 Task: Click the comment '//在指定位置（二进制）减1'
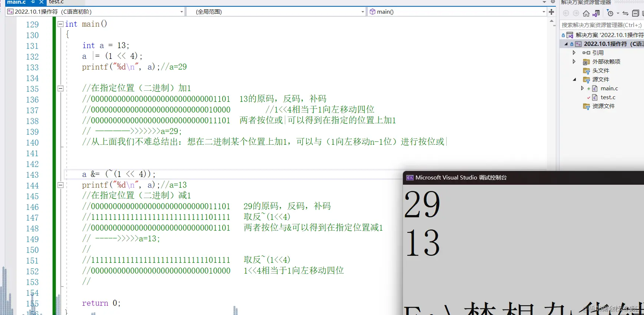click(137, 195)
